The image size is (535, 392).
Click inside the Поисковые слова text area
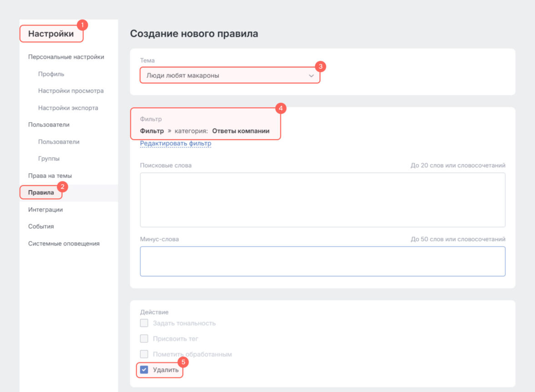(x=323, y=200)
